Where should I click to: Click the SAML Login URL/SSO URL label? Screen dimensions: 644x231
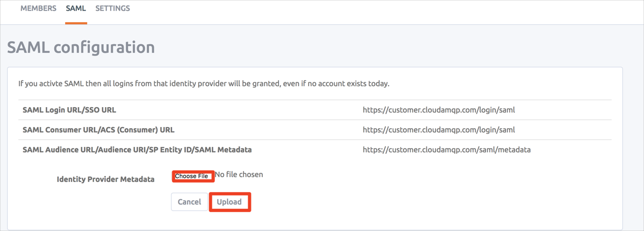tap(69, 110)
